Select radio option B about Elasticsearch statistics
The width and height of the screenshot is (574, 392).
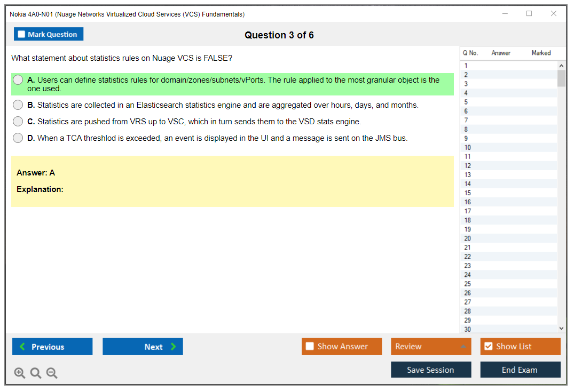click(18, 105)
